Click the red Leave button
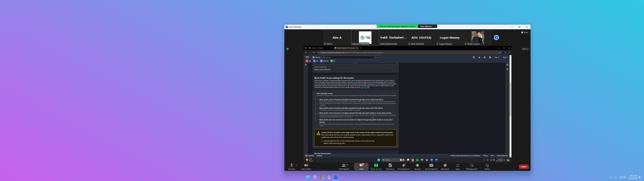Viewport: 644px width, 181px height. pos(524,167)
